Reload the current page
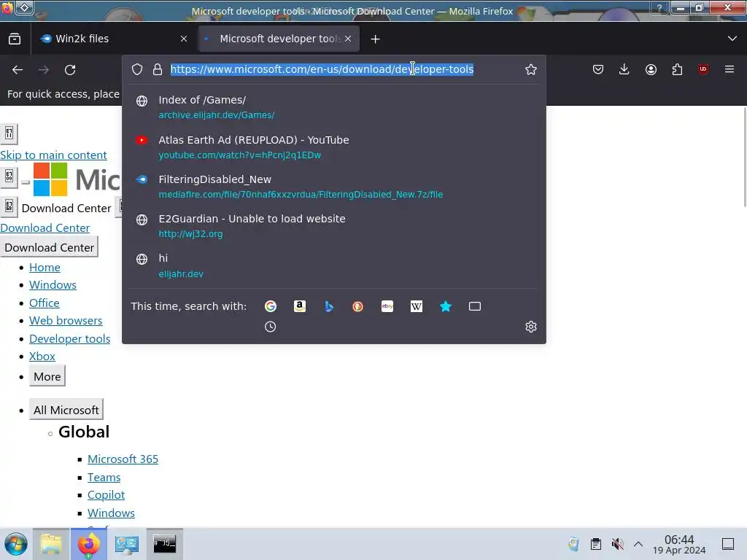Image resolution: width=747 pixels, height=560 pixels. (x=70, y=70)
